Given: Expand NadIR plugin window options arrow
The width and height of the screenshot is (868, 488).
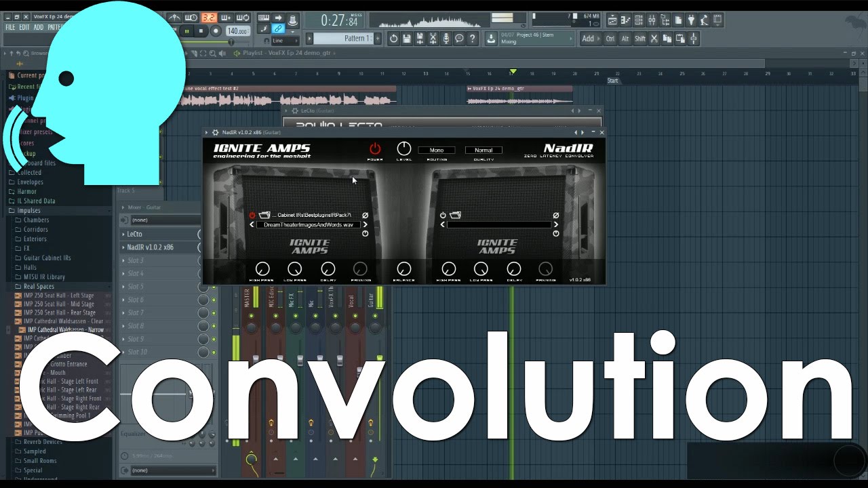Looking at the screenshot, I should click(x=208, y=133).
